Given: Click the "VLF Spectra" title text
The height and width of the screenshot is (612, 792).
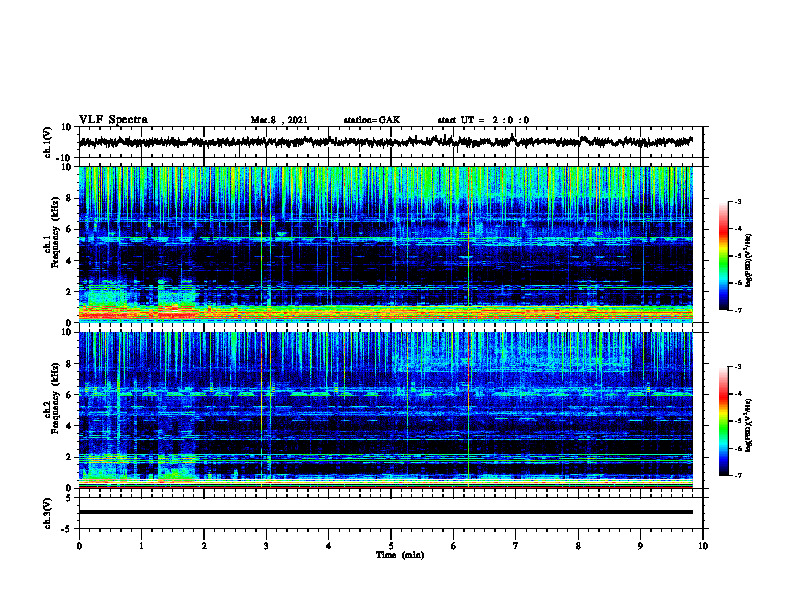Looking at the screenshot, I should [x=113, y=120].
